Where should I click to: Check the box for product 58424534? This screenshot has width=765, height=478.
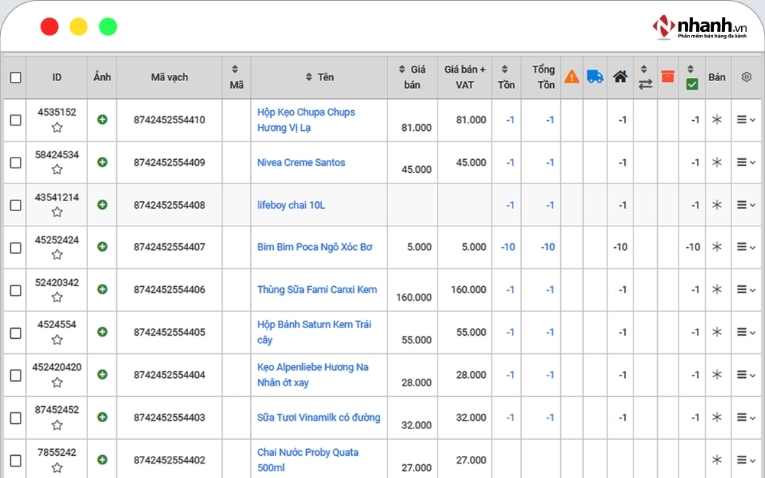(x=16, y=162)
